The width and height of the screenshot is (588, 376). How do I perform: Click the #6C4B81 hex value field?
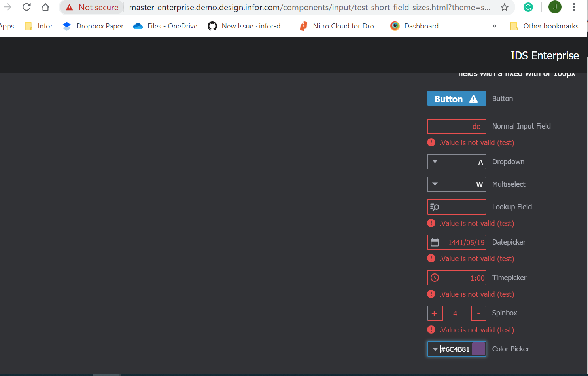(x=455, y=349)
